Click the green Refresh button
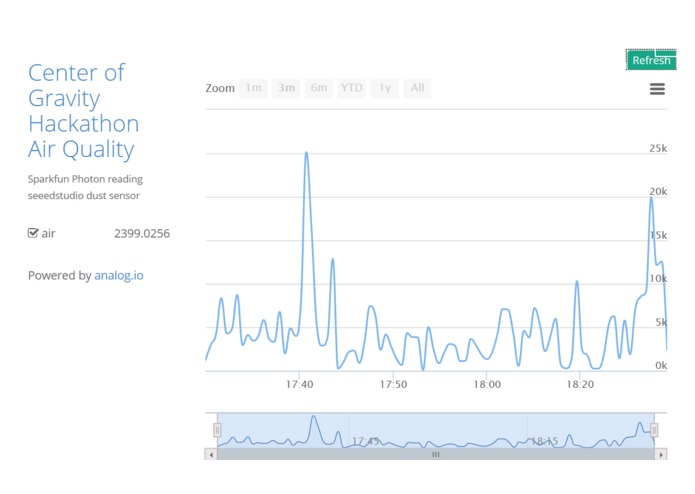Image resolution: width=695 pixels, height=494 pixels. point(651,60)
